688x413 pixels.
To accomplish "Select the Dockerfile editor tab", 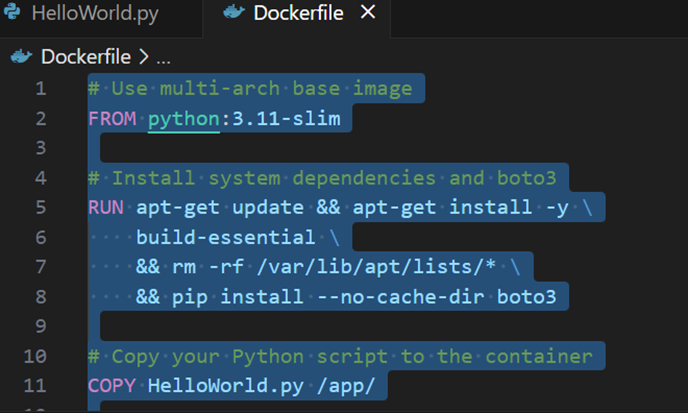I will tap(298, 13).
